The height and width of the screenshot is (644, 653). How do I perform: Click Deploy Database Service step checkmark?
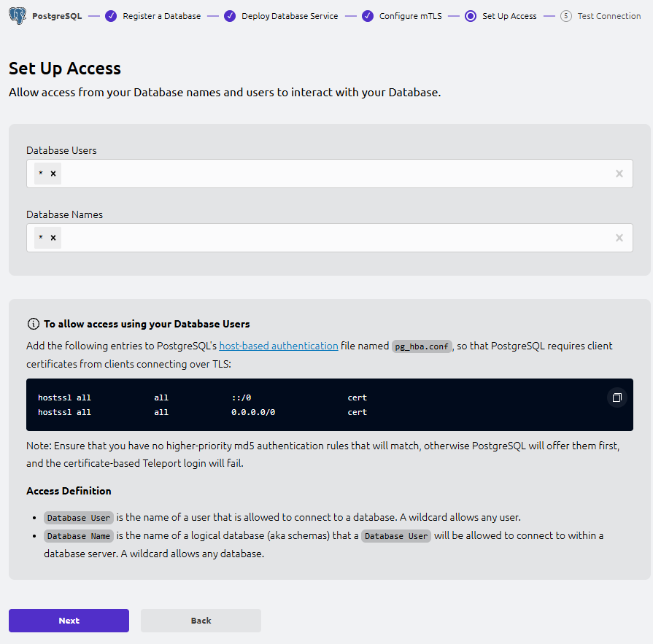click(x=230, y=16)
